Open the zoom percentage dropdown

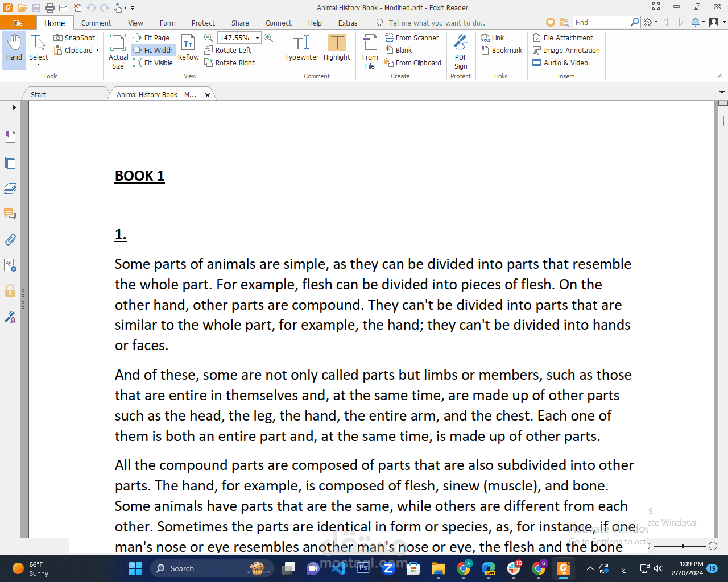(x=257, y=38)
